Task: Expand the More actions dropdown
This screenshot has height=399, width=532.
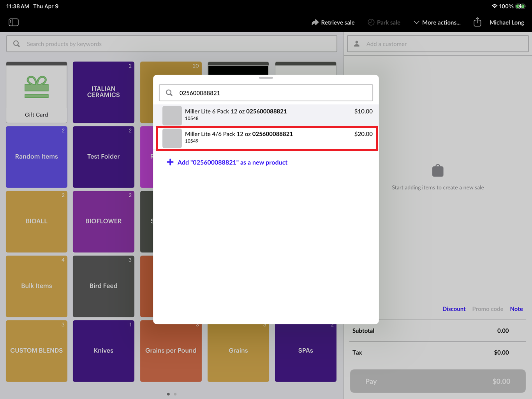Action: click(x=437, y=23)
